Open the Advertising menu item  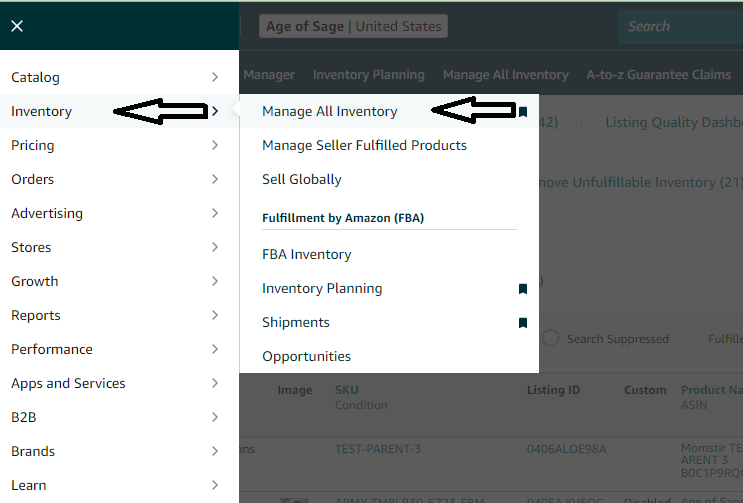(119, 213)
